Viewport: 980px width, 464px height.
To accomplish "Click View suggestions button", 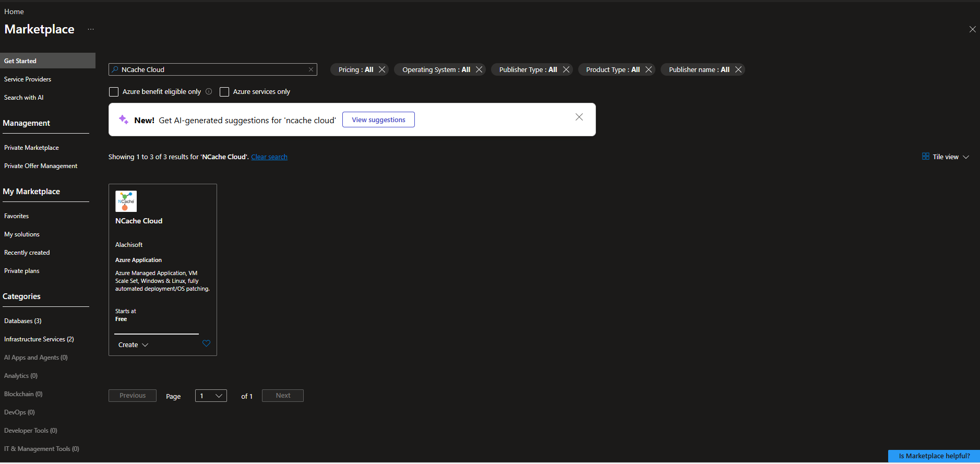I will click(x=378, y=120).
